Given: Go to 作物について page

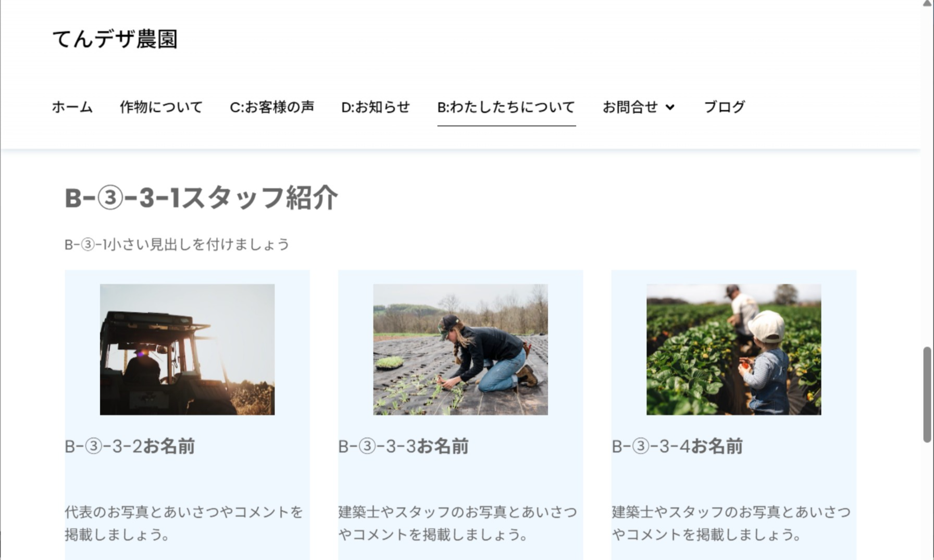Looking at the screenshot, I should pos(161,107).
